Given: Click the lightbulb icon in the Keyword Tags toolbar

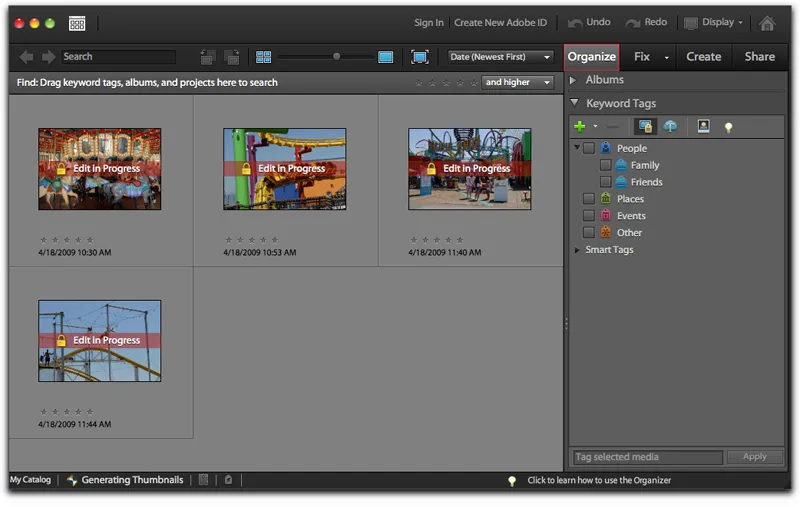Looking at the screenshot, I should [728, 128].
